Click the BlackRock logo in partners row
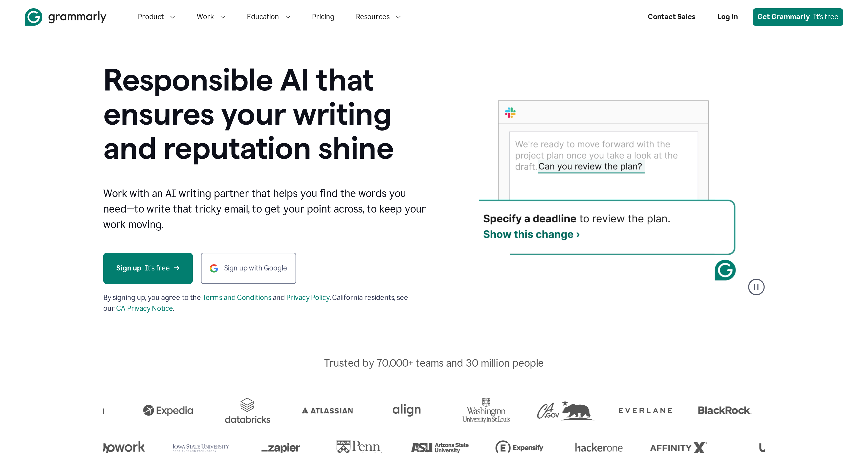The height and width of the screenshot is (453, 868). click(x=724, y=410)
